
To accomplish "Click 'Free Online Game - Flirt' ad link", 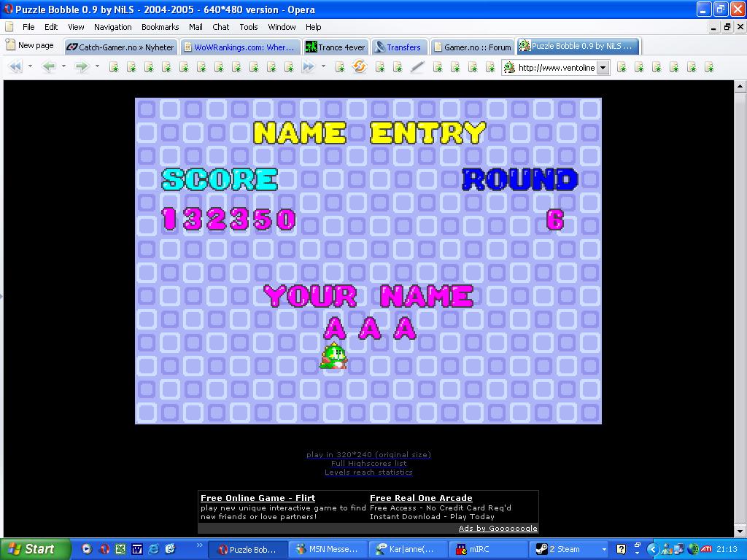I will (258, 498).
